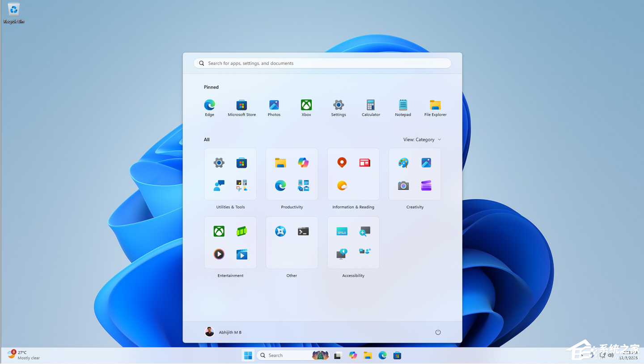The height and width of the screenshot is (364, 644).
Task: Open Feedback Hub icon in Utilities & Tools
Action: coord(219,185)
